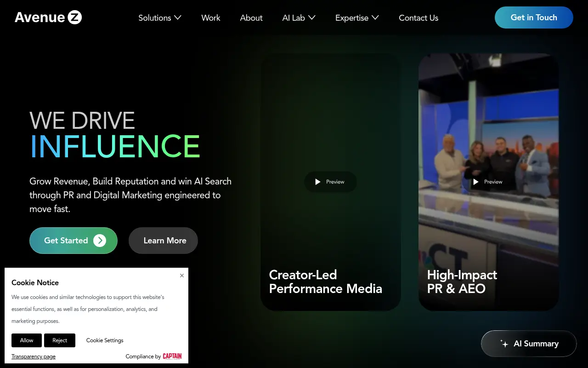Click the 'We use cookies' notice text
This screenshot has height=368, width=588.
pyautogui.click(x=88, y=309)
